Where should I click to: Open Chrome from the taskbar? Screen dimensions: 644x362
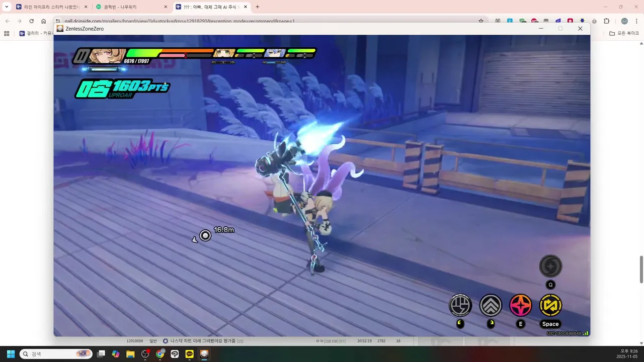[160, 354]
